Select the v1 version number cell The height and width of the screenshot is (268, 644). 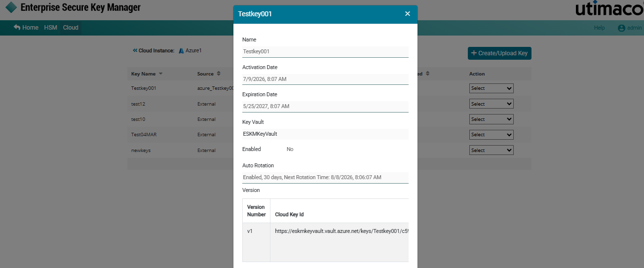[256, 242]
